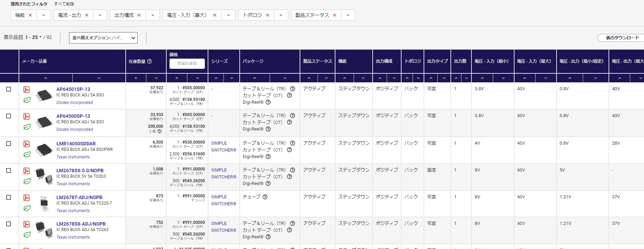
Task: Select checkbox for AP64501SP-13 row
Action: (9, 89)
